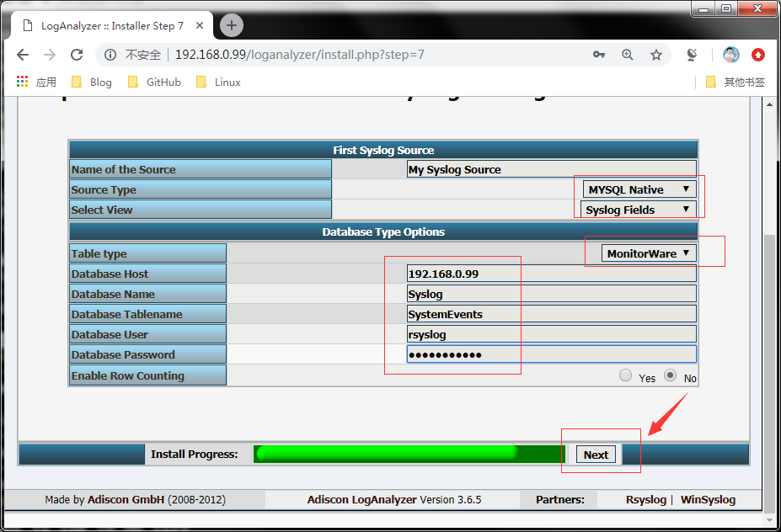Open the WinSyslog partner link
This screenshot has height=532, width=781.
tap(708, 499)
